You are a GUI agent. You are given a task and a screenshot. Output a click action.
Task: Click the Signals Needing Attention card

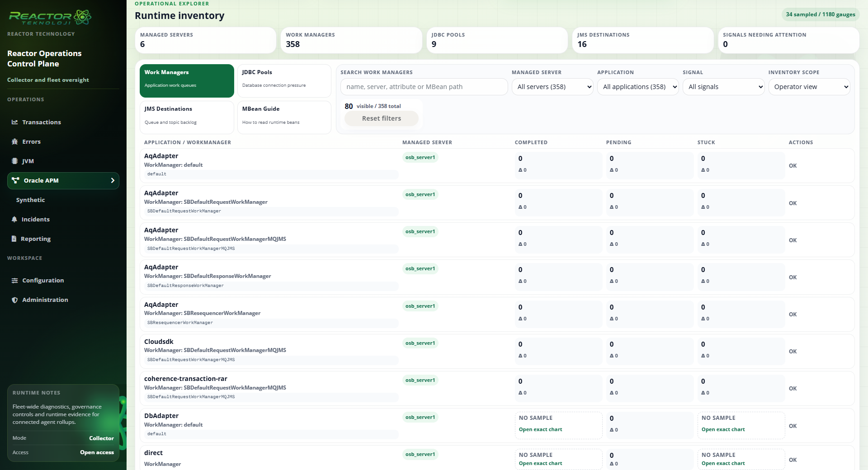tap(788, 40)
